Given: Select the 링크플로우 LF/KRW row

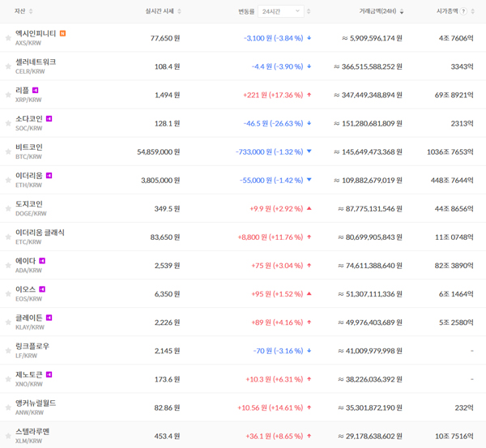Looking at the screenshot, I should (x=32, y=346).
